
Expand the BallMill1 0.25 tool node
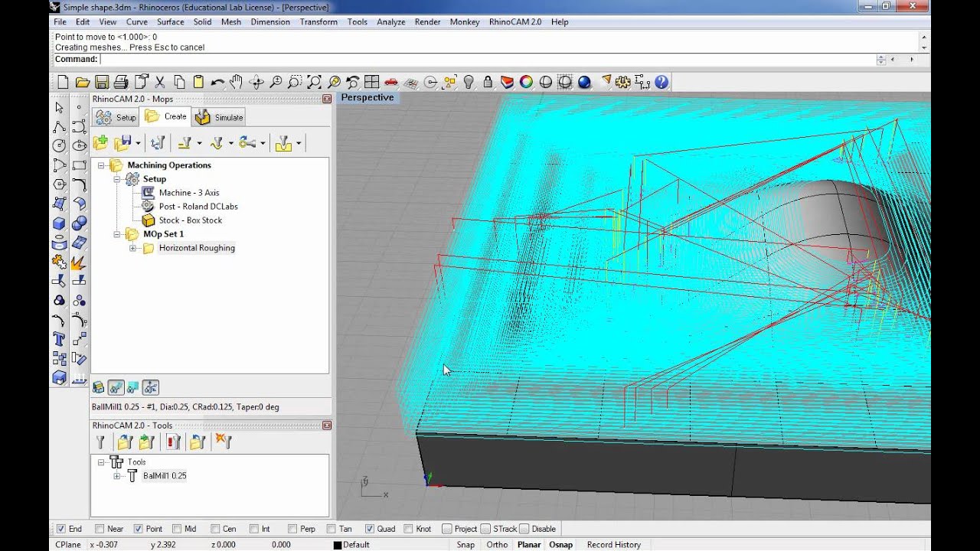tap(117, 476)
